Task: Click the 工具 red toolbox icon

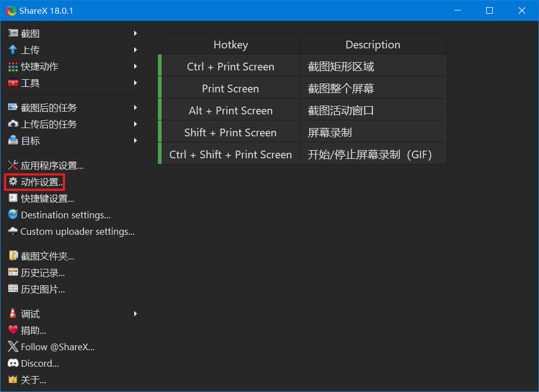Action: coord(13,83)
